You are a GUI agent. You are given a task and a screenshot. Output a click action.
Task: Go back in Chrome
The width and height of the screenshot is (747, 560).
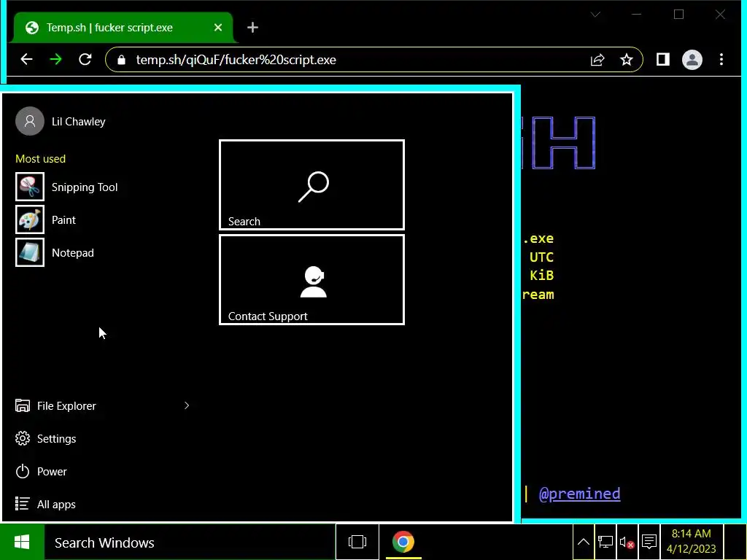point(27,60)
